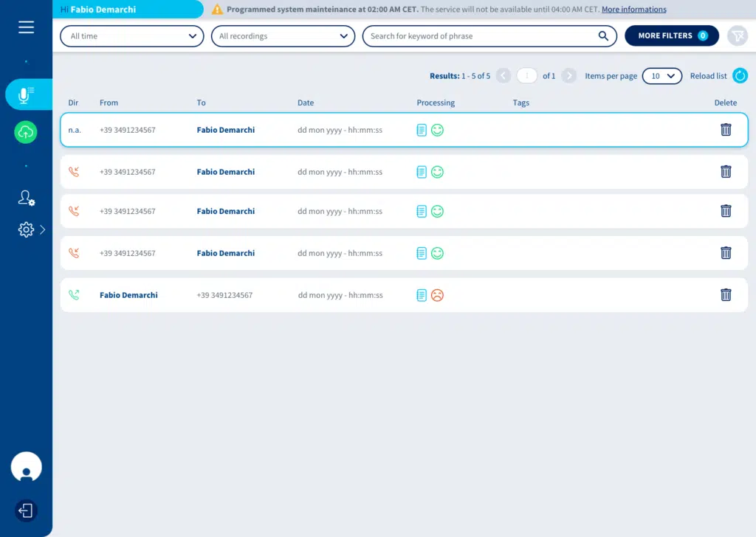Expand the settings gear submenu arrow
756x537 pixels.
coord(43,230)
